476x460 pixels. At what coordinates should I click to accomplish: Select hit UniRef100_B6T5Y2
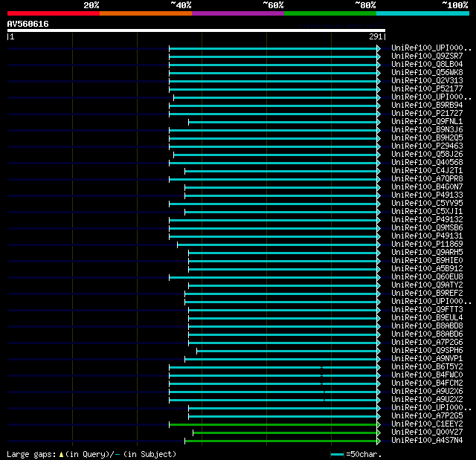click(427, 367)
